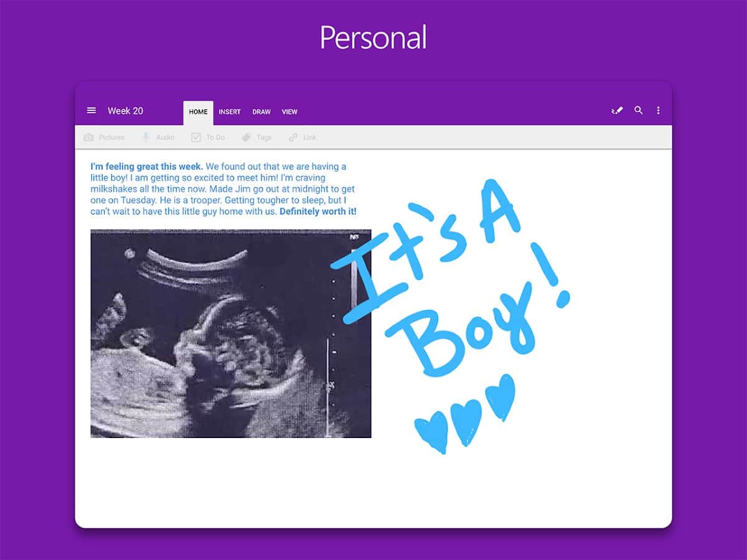Open the three-dot overflow menu
This screenshot has height=560, width=747.
(x=658, y=111)
